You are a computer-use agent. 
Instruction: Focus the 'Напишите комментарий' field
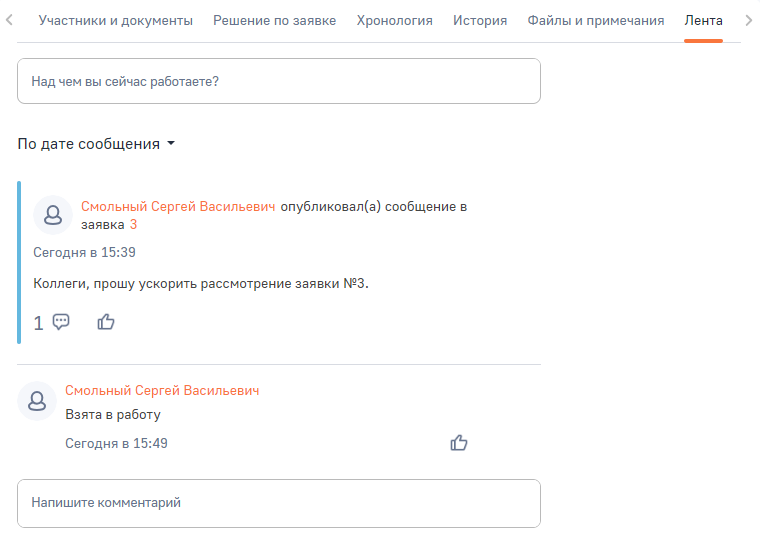click(278, 503)
